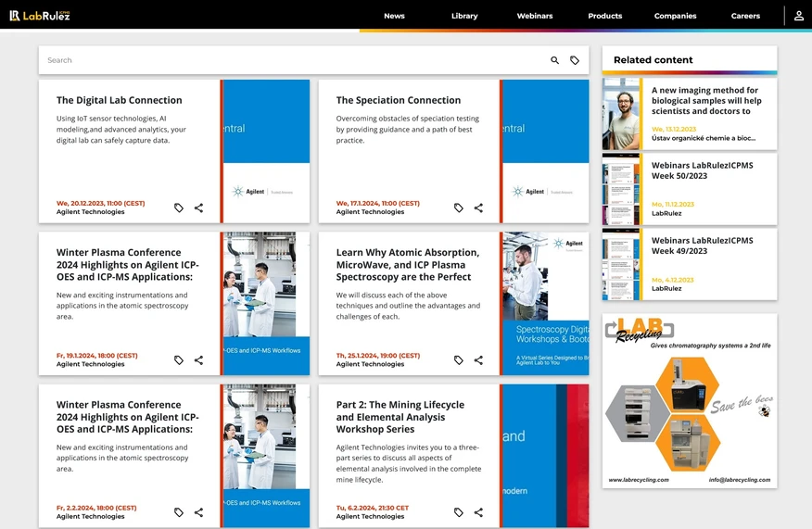
Task: Open the News menu
Action: [x=394, y=16]
